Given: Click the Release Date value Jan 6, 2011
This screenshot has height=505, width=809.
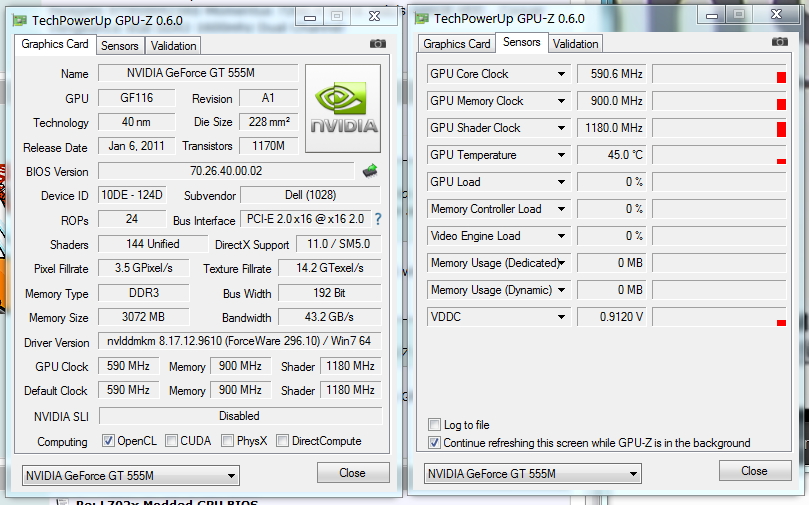Looking at the screenshot, I should 136,146.
